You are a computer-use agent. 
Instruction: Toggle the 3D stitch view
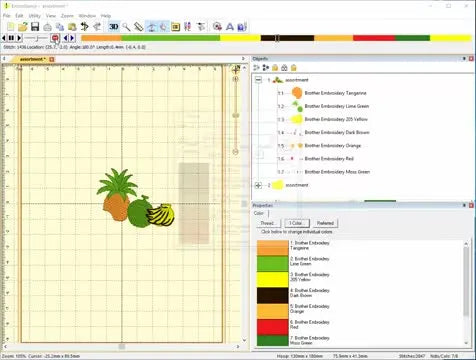[114, 27]
